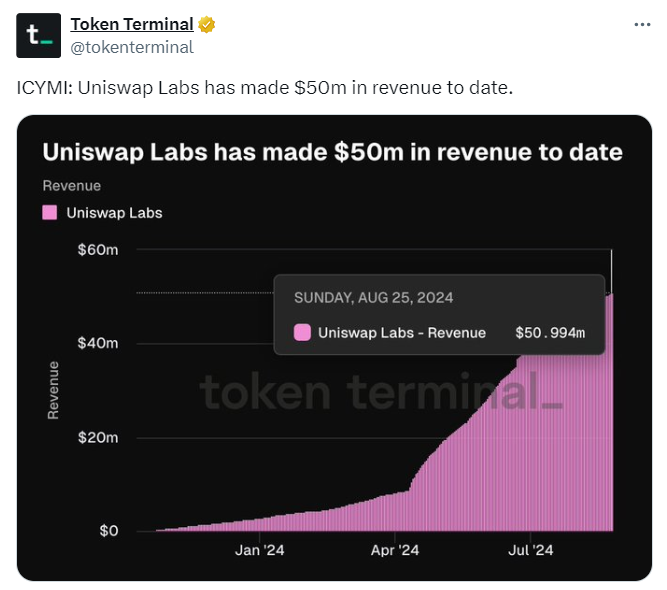Screen dimensions: 667x590
Task: Click the $50.994m value in the tooltip
Action: point(550,333)
